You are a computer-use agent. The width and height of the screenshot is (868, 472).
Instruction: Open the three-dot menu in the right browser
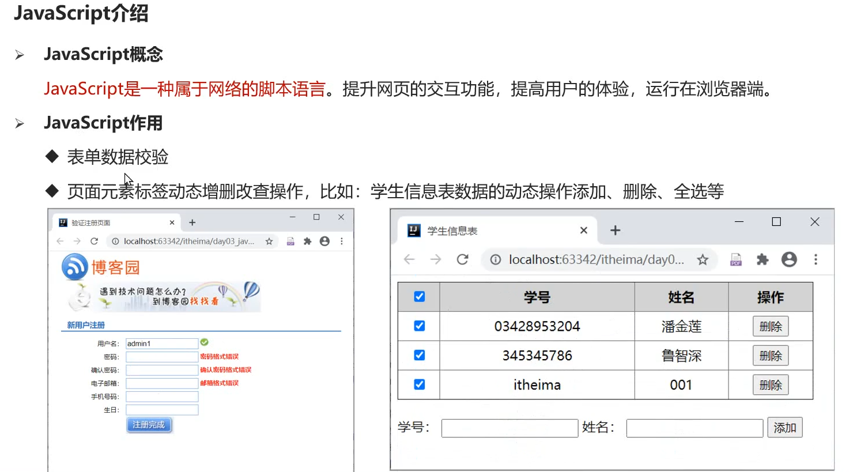pyautogui.click(x=816, y=259)
